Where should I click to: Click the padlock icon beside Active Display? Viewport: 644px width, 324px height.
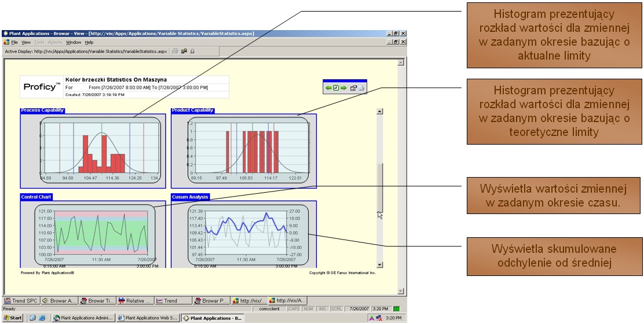pos(192,51)
